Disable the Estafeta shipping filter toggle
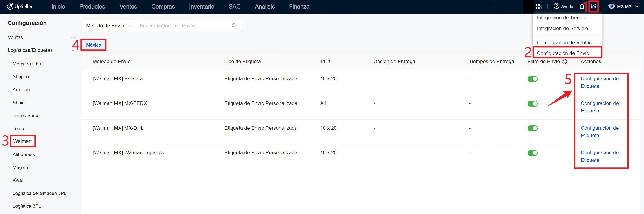Viewport: 644px width, 214px height. click(x=533, y=79)
